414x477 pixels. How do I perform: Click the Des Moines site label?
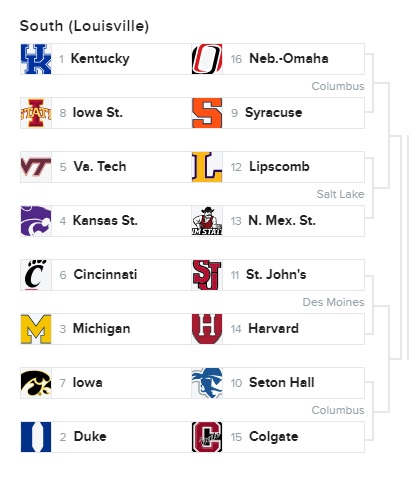[x=333, y=302]
